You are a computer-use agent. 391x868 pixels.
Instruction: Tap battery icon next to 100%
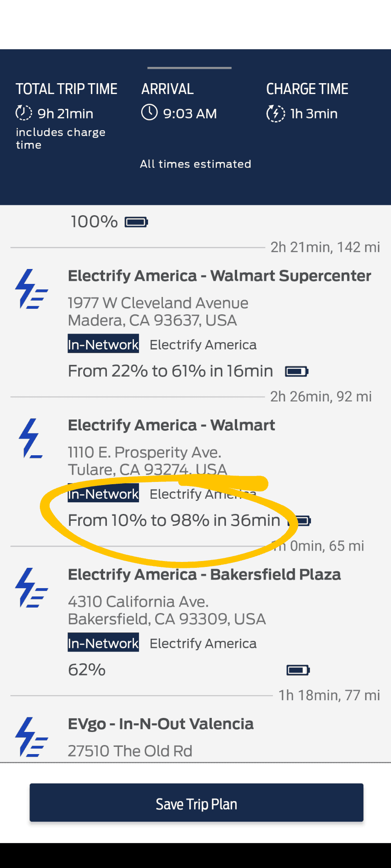coord(136,222)
